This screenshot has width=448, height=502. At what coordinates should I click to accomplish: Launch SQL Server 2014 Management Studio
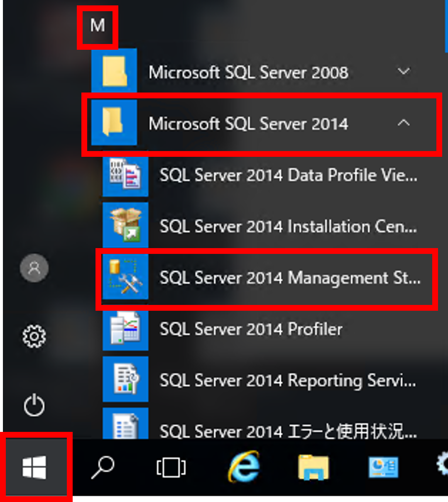point(291,278)
